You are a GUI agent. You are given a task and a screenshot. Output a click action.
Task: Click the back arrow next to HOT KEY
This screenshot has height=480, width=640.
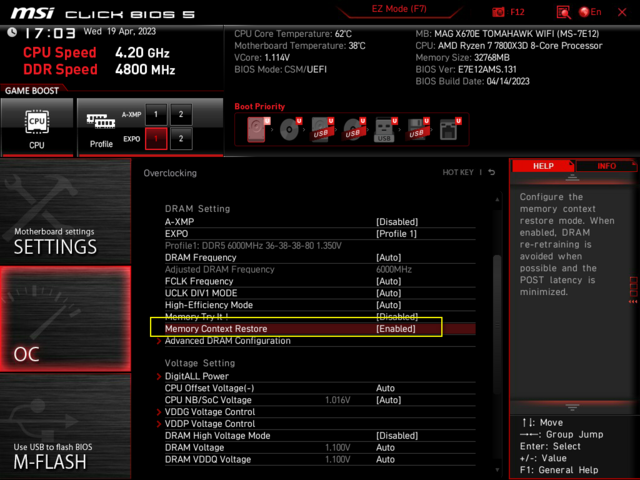coord(492,173)
